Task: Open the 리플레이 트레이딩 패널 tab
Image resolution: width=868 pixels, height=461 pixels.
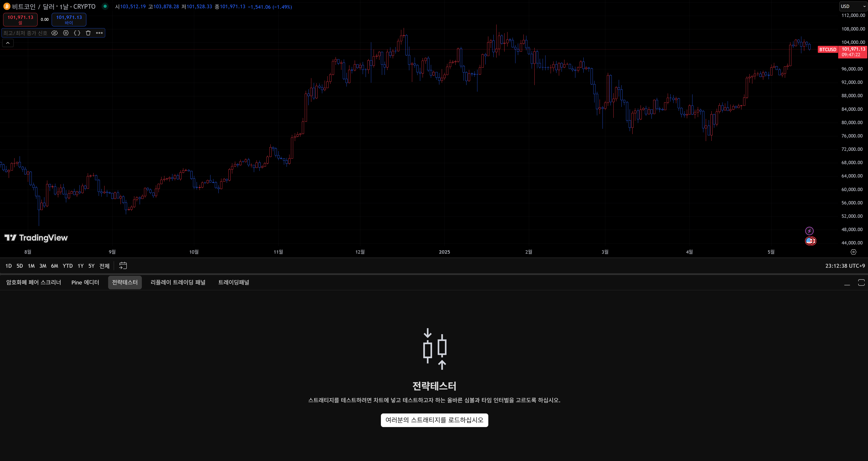Action: click(x=178, y=283)
